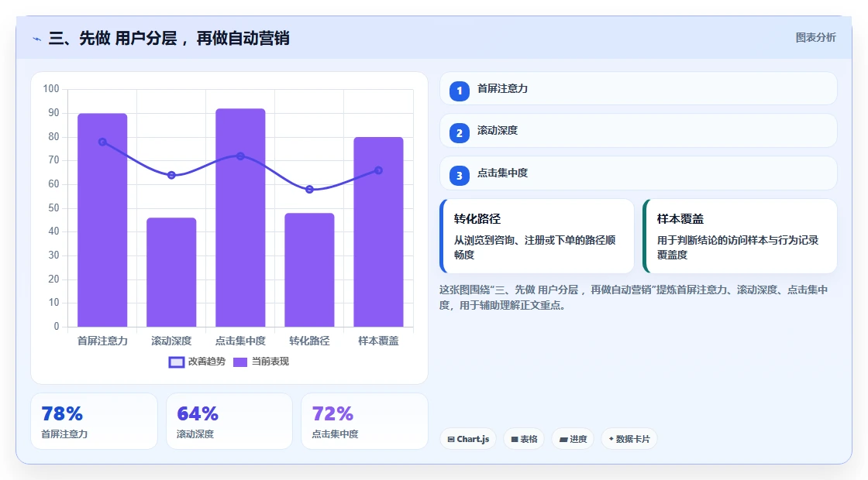The image size is (868, 480).
Task: Click the square icon in the 表格 tag
Action: pos(515,440)
